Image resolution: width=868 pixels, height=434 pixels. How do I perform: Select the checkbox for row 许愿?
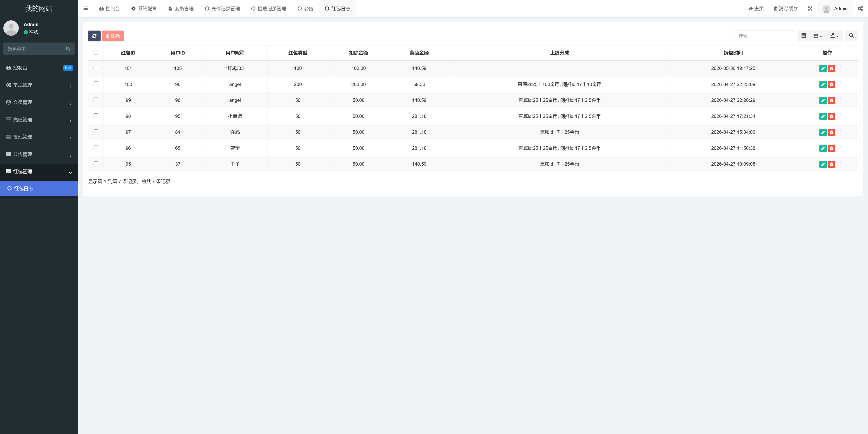96,132
